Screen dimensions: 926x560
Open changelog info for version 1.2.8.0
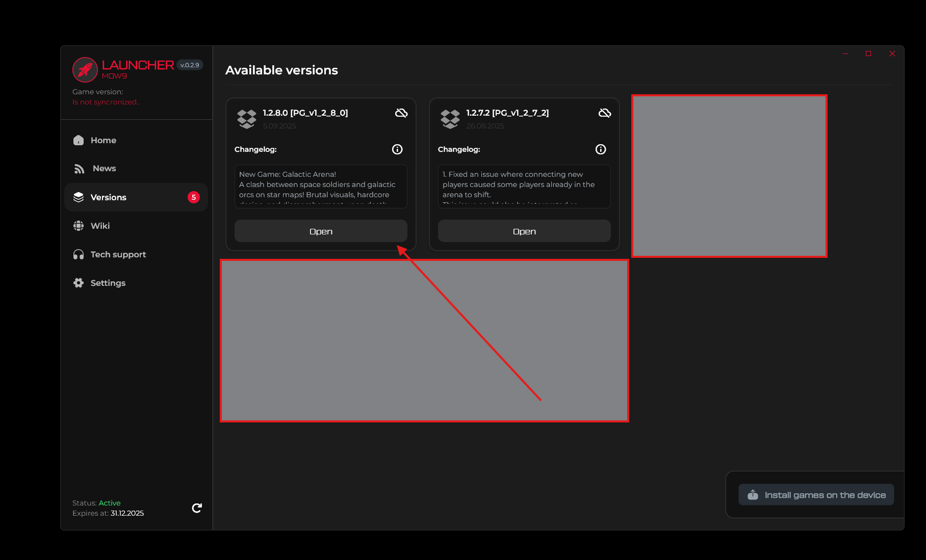point(397,149)
